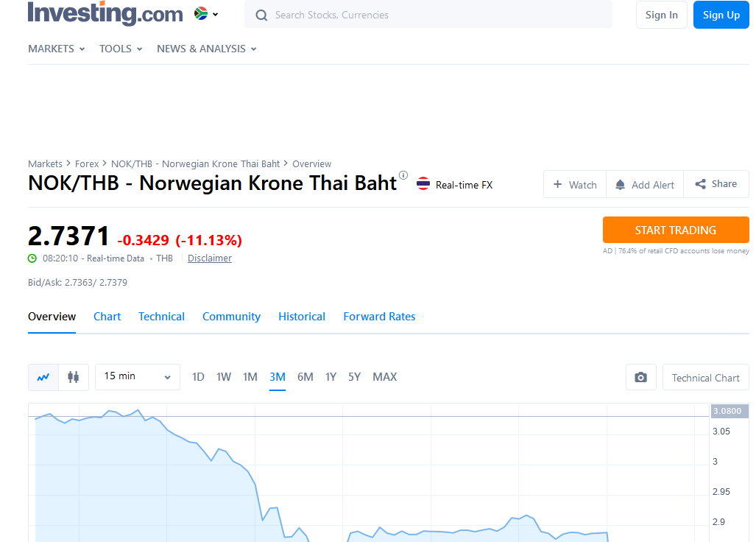The width and height of the screenshot is (756, 542).
Task: Open the Investing.com logo home
Action: 105,14
